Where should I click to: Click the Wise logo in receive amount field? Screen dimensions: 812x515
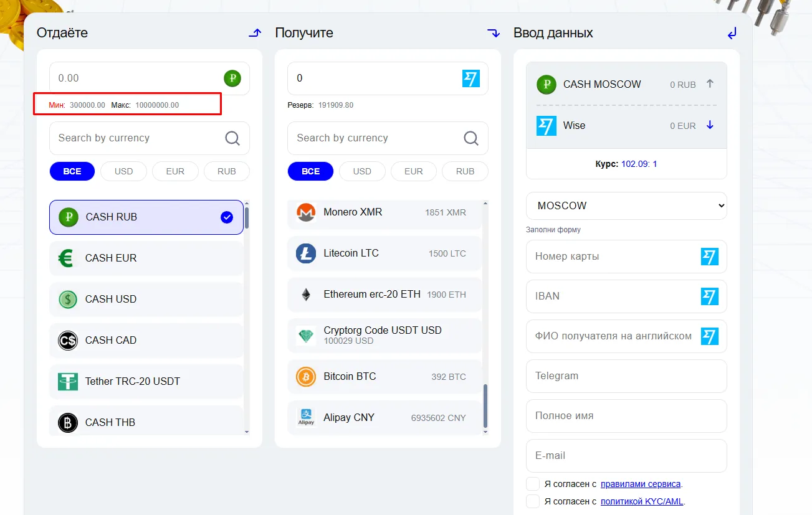click(471, 78)
